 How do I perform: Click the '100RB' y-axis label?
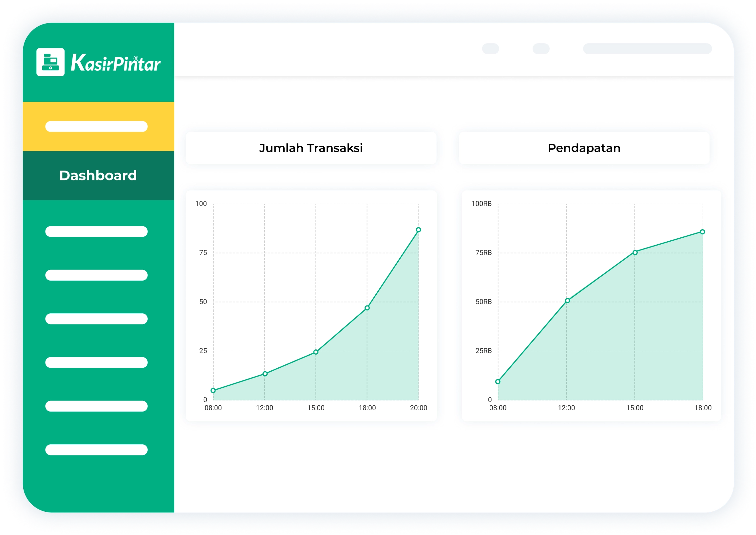481,203
